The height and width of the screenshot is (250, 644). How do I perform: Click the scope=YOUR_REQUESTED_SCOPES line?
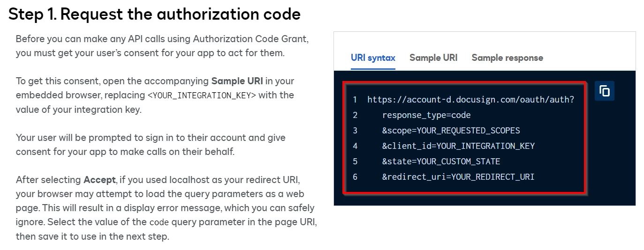click(x=451, y=131)
